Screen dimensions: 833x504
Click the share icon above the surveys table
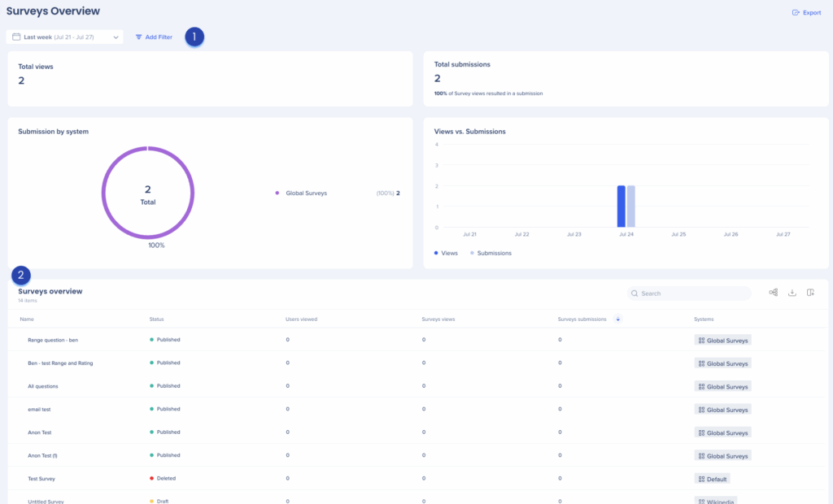pos(773,293)
